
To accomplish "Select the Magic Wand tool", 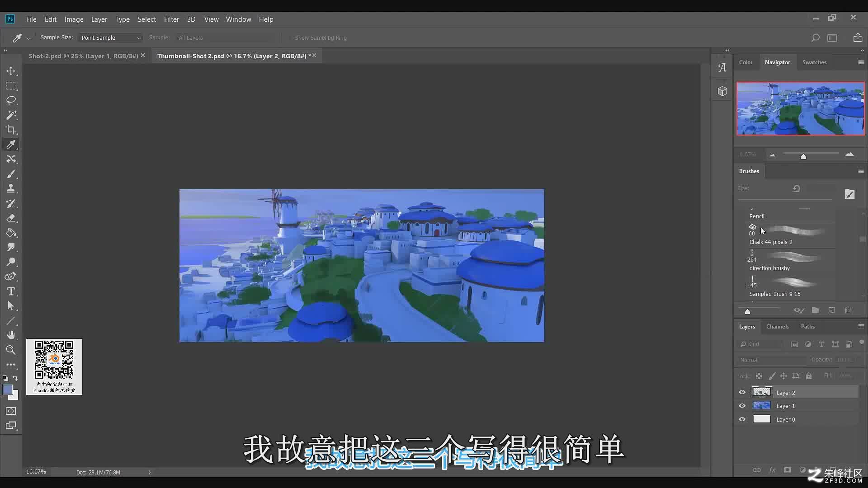I will pos(11,115).
